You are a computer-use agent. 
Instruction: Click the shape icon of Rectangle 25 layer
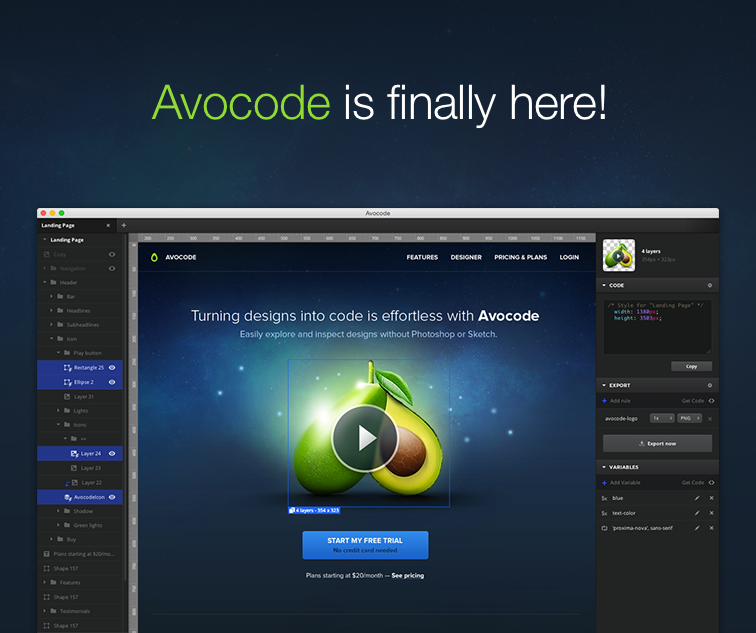click(68, 368)
